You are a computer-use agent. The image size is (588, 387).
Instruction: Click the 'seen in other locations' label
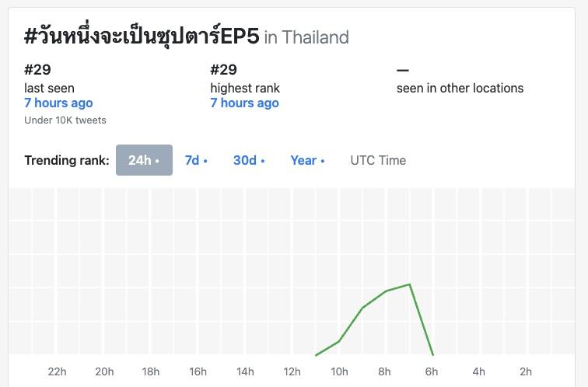460,88
